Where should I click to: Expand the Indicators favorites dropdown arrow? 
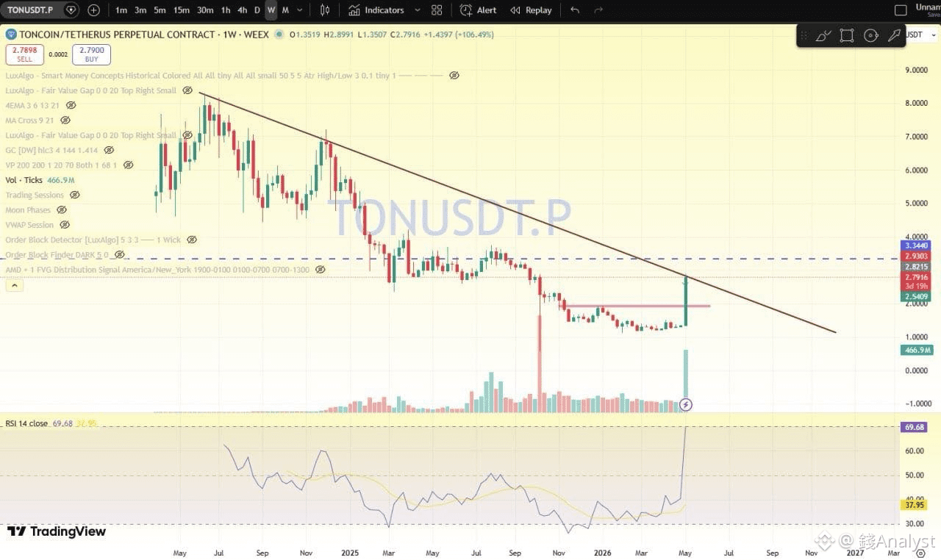coord(418,10)
